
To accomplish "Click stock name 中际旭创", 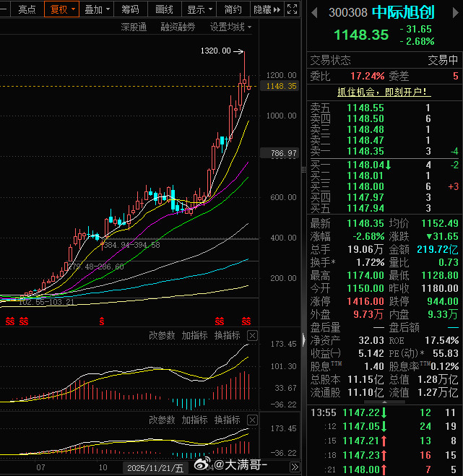I will (403, 12).
